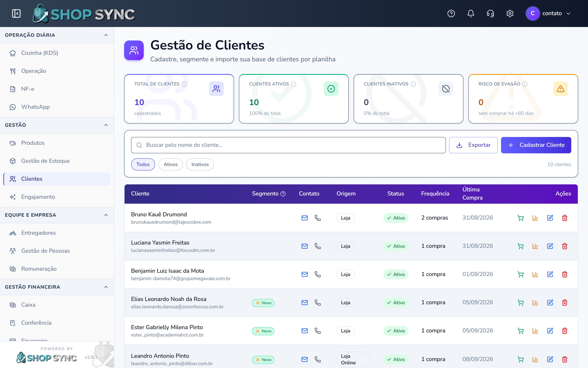Click the Novo badge for Elias Leonardo
The width and height of the screenshot is (588, 368).
tap(263, 303)
